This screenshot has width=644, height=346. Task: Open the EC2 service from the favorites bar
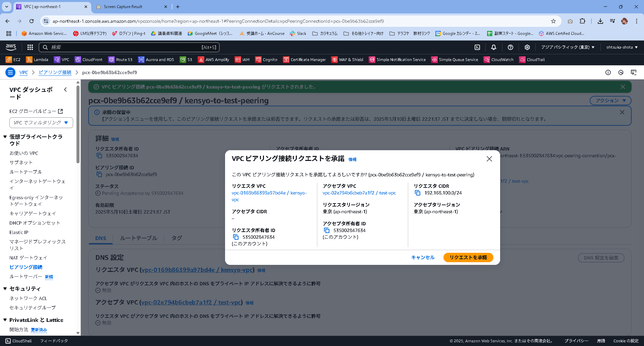tap(13, 59)
